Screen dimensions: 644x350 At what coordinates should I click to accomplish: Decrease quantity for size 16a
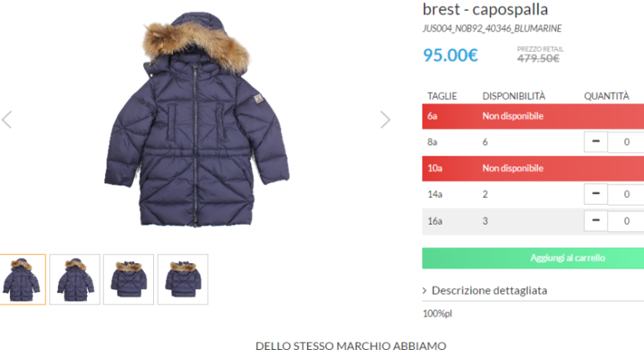click(x=595, y=221)
